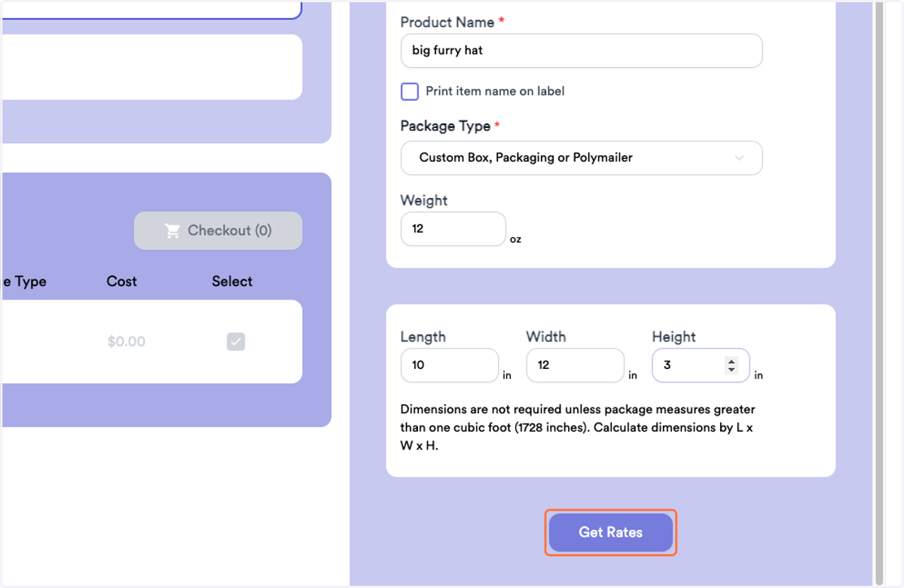Click the Width input field
Viewport: 904px width, 588px height.
pyautogui.click(x=576, y=365)
